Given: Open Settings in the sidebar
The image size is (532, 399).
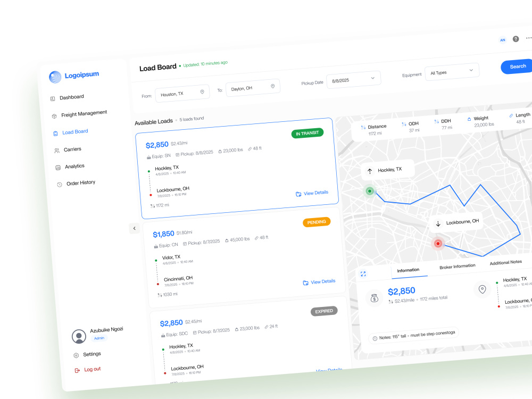Looking at the screenshot, I should [92, 354].
